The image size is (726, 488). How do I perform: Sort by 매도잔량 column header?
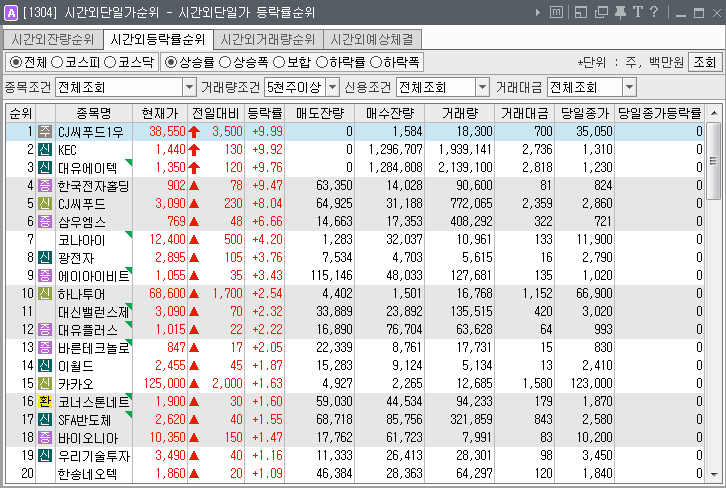coord(319,113)
